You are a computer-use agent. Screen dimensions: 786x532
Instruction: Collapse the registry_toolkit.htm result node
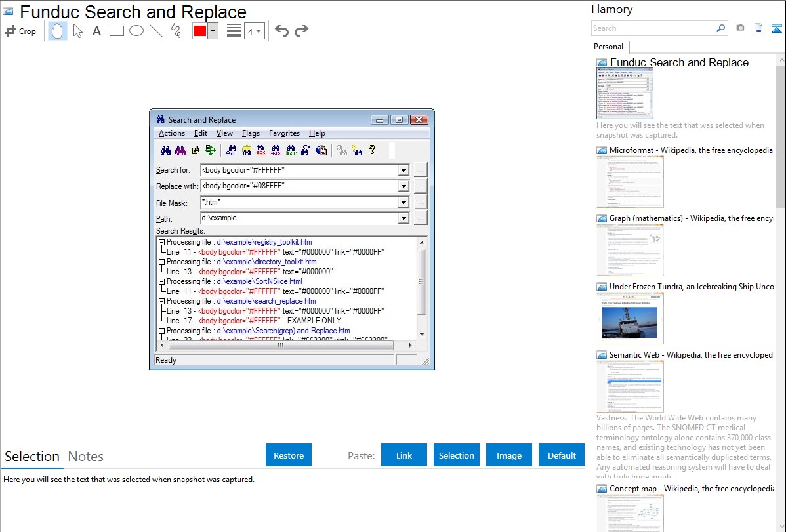[x=162, y=242]
